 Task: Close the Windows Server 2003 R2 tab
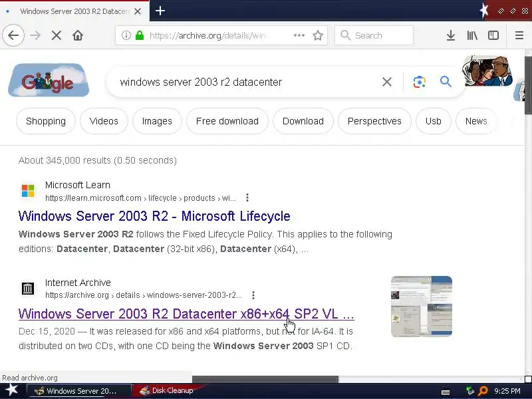click(138, 11)
